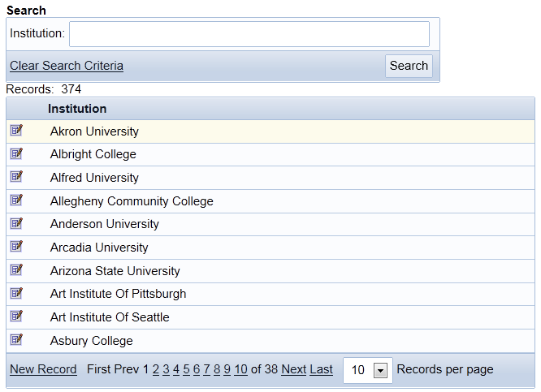Go to page 7

(206, 369)
